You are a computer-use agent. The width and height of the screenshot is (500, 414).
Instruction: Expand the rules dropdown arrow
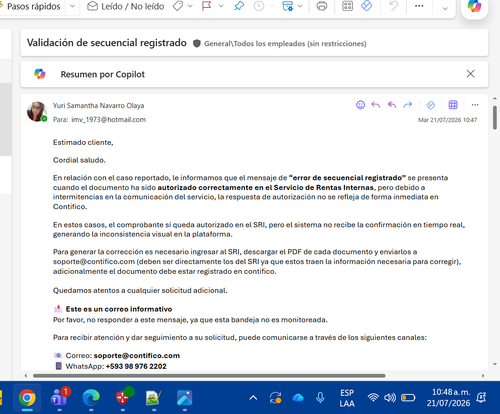click(300, 6)
